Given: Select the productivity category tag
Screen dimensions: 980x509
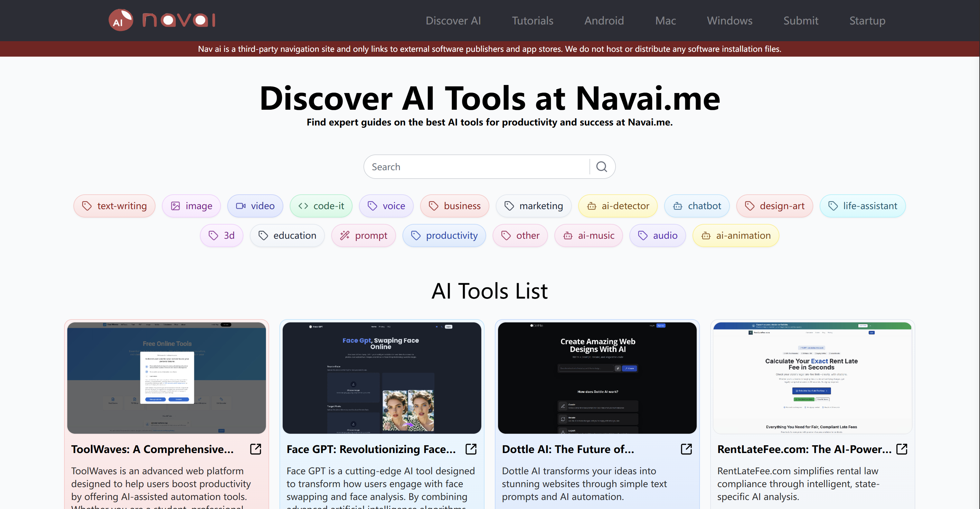Looking at the screenshot, I should pos(444,235).
